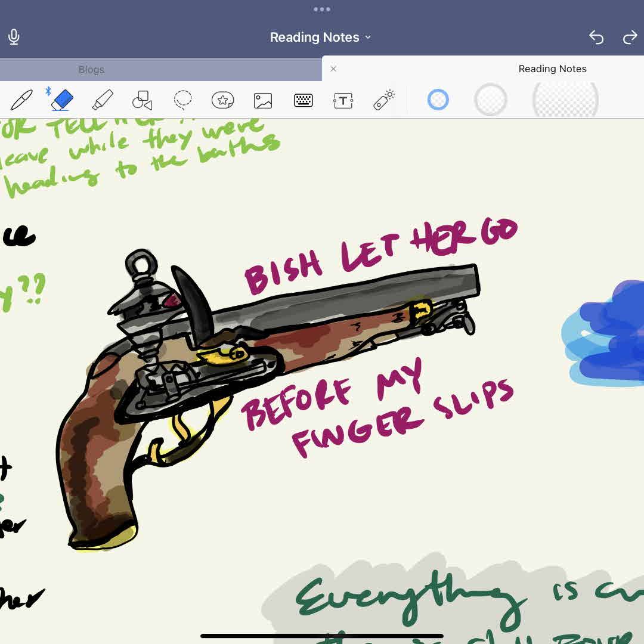
Task: Switch to the Blogs tab
Action: coord(91,70)
